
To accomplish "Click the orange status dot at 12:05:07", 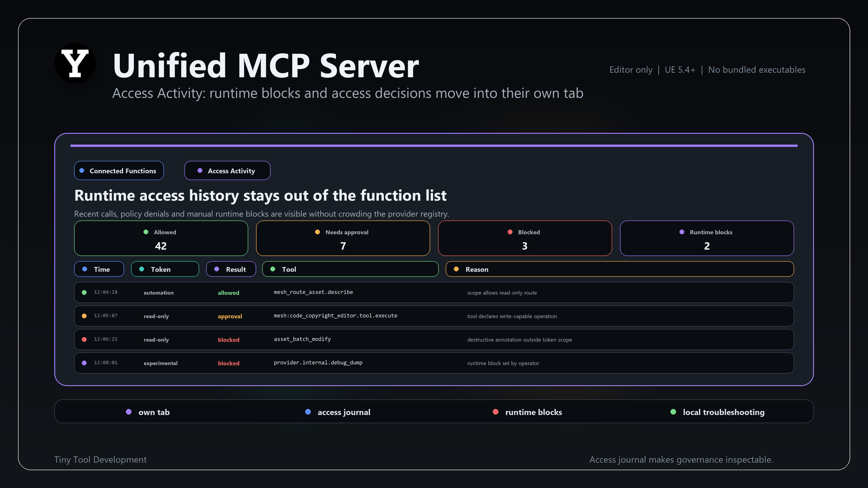I will pyautogui.click(x=84, y=316).
